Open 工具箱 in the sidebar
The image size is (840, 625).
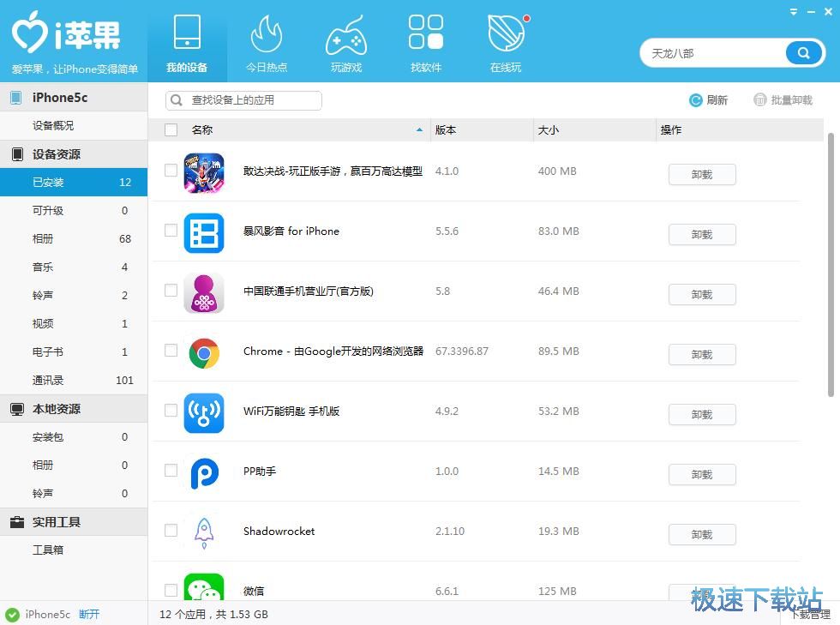point(74,550)
